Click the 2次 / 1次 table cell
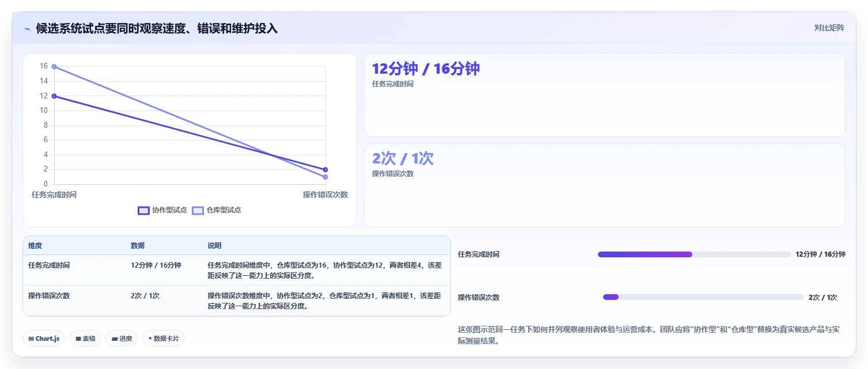 click(145, 296)
